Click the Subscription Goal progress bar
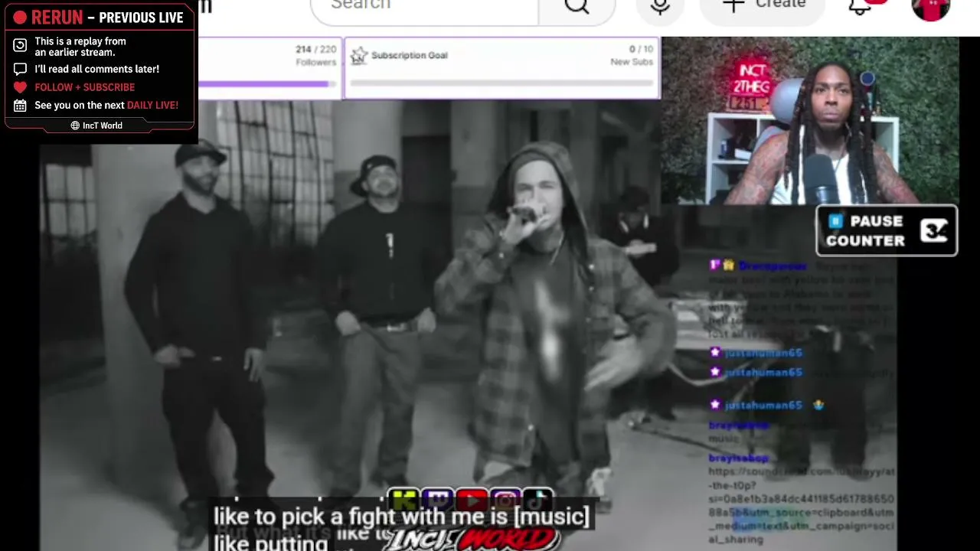Viewport: 980px width, 551px height. point(501,83)
